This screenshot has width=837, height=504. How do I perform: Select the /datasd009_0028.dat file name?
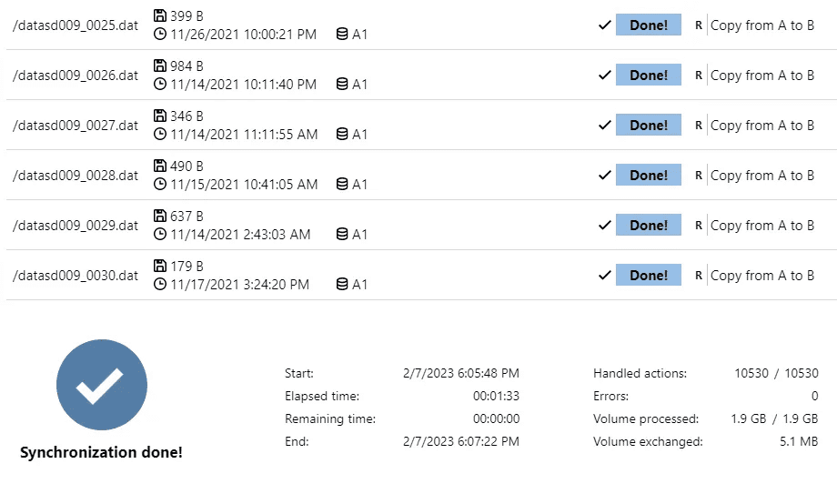pos(76,176)
